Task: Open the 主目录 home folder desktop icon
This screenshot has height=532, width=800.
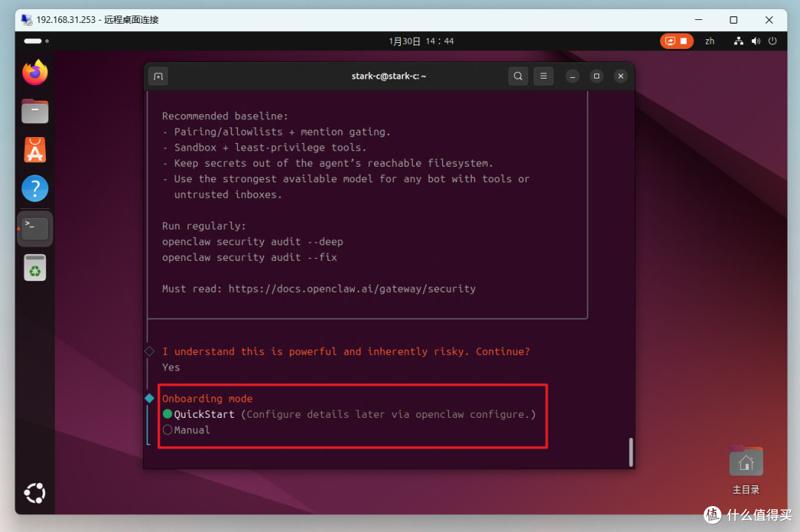Action: click(x=746, y=470)
